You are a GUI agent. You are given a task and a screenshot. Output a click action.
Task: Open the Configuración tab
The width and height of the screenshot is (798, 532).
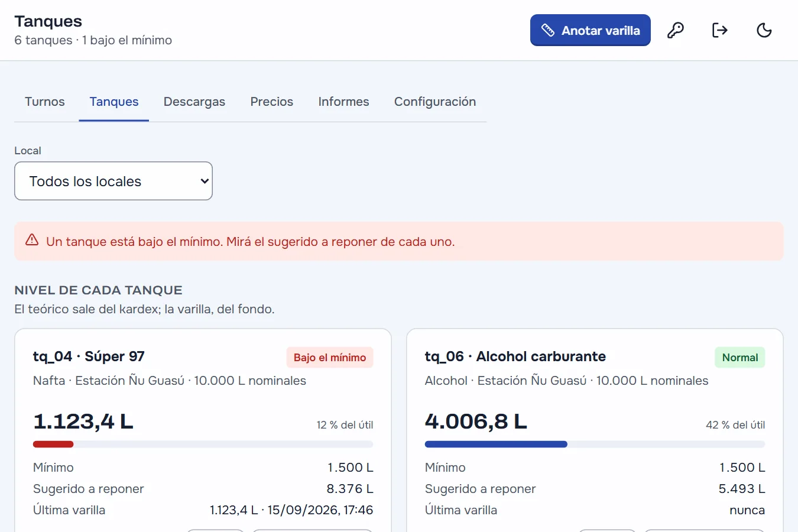[435, 102]
